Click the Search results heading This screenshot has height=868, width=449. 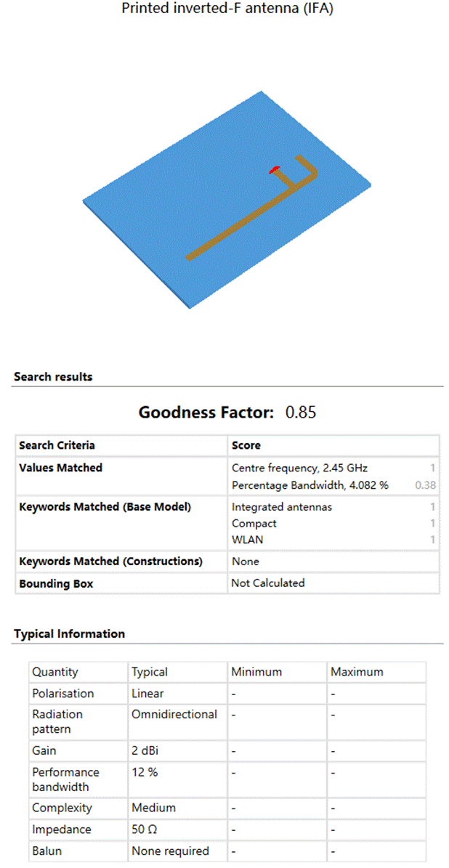coord(53,377)
